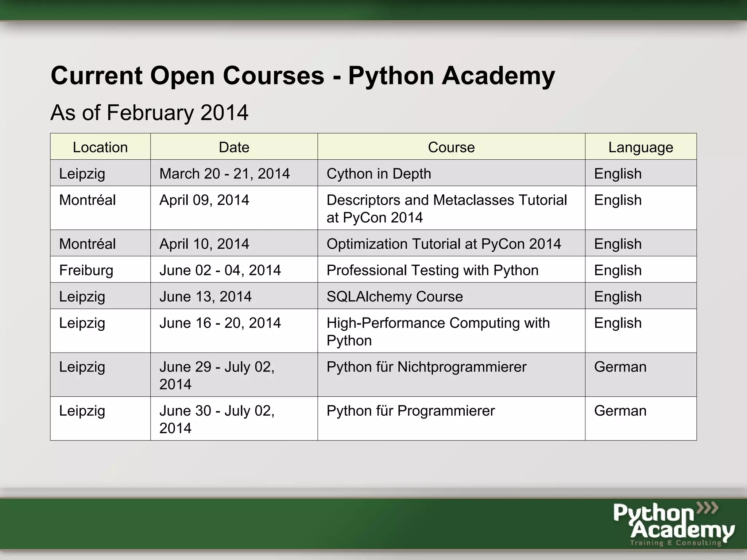The width and height of the screenshot is (747, 560).
Task: Click the 'April 10, 2014' date cell
Action: (x=234, y=243)
